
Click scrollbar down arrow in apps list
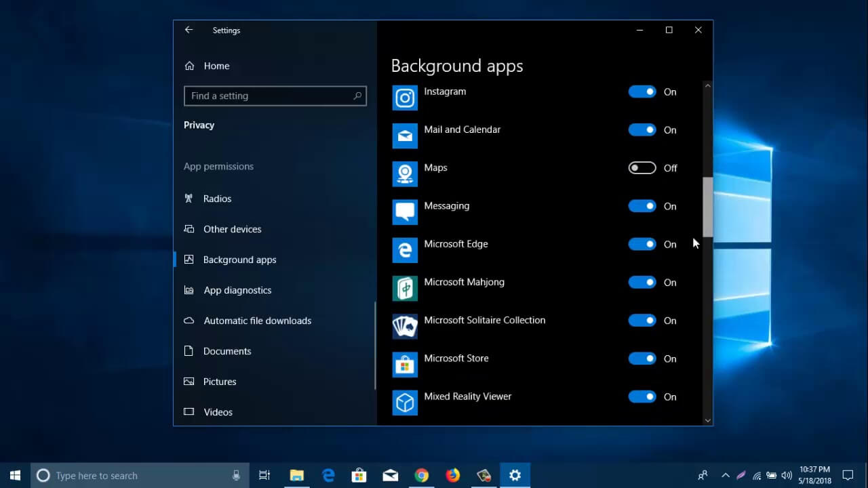708,420
